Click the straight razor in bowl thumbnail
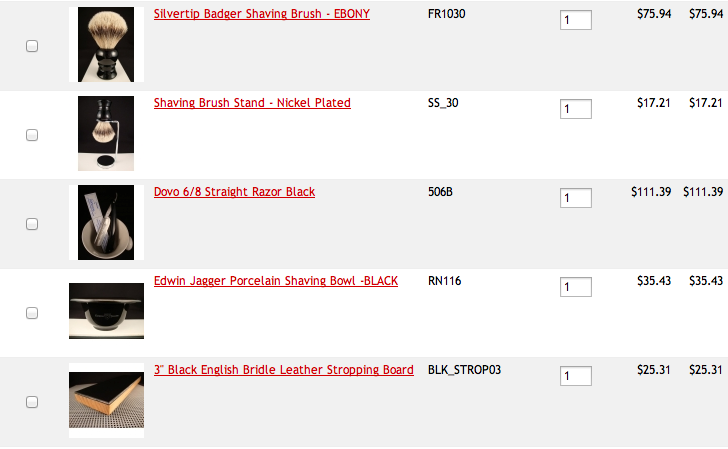This screenshot has width=728, height=449. [x=106, y=222]
